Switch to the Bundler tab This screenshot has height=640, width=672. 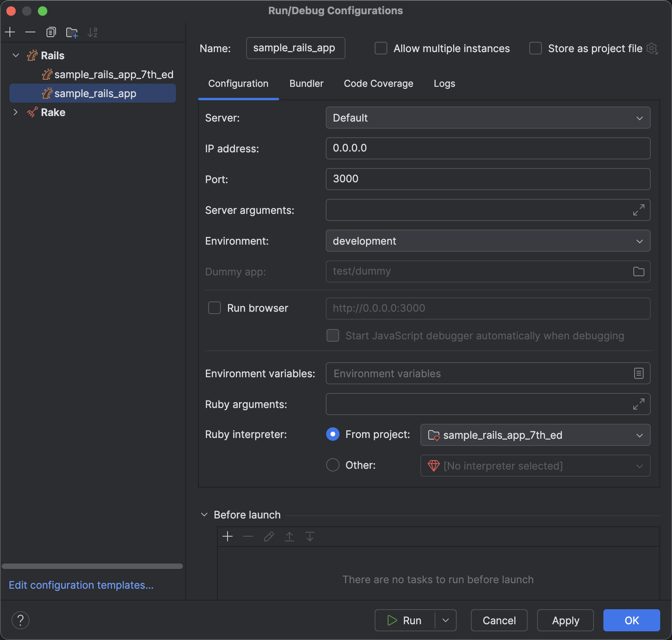point(306,83)
